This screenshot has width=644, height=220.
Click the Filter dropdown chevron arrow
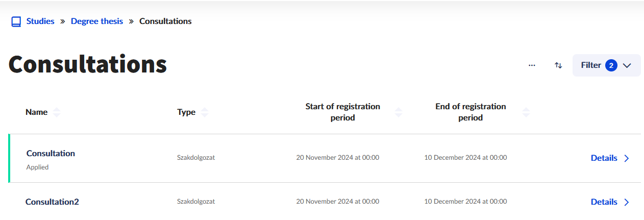pyautogui.click(x=627, y=65)
